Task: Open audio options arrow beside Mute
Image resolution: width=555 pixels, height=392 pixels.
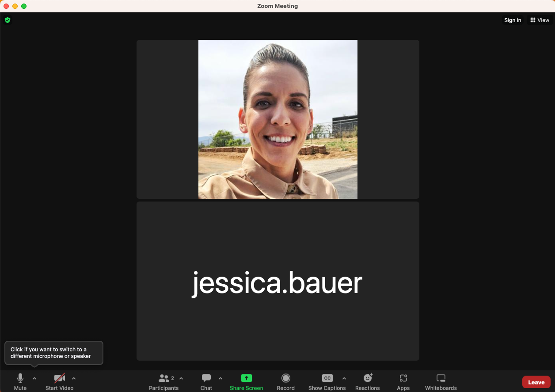Action: tap(34, 378)
